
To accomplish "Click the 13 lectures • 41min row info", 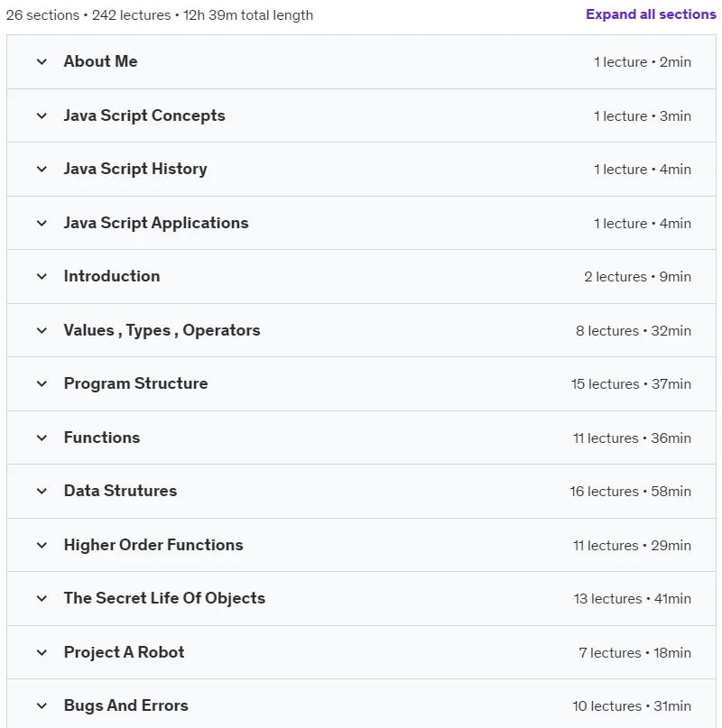I will point(633,598).
